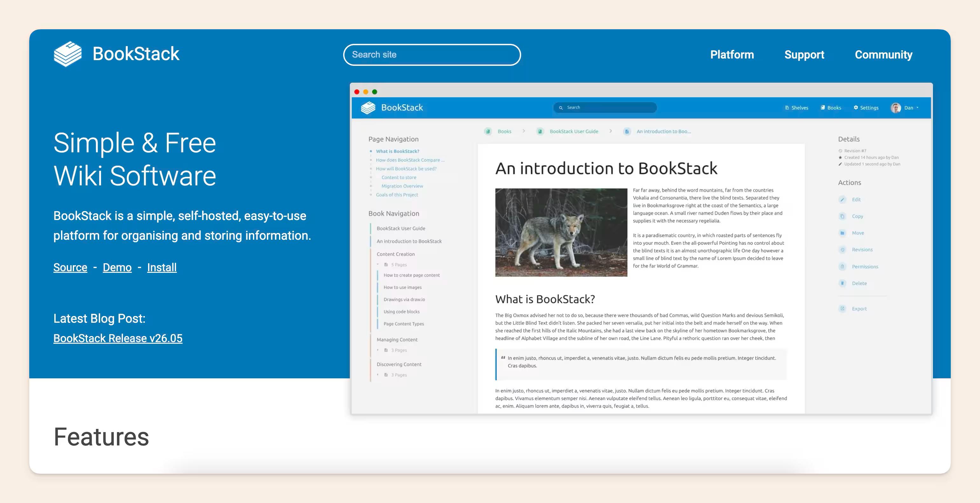The image size is (980, 503).
Task: Click the Revisions clock icon under Actions
Action: click(x=842, y=250)
